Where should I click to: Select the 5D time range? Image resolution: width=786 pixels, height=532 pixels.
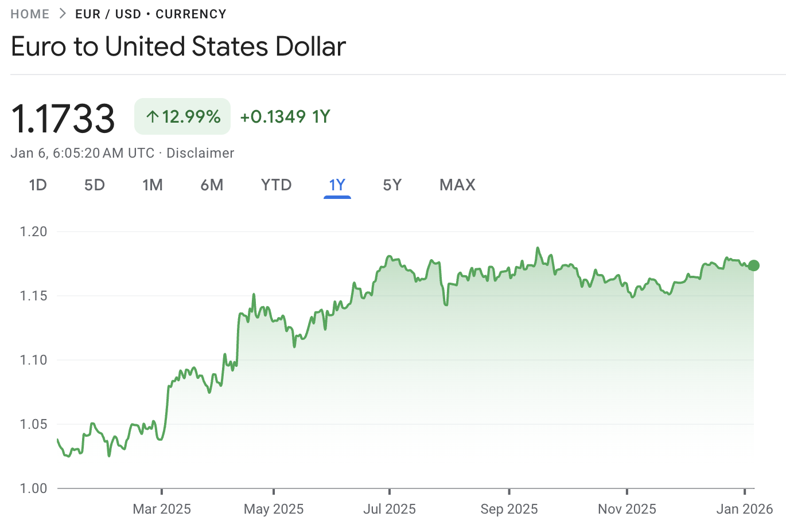click(94, 185)
